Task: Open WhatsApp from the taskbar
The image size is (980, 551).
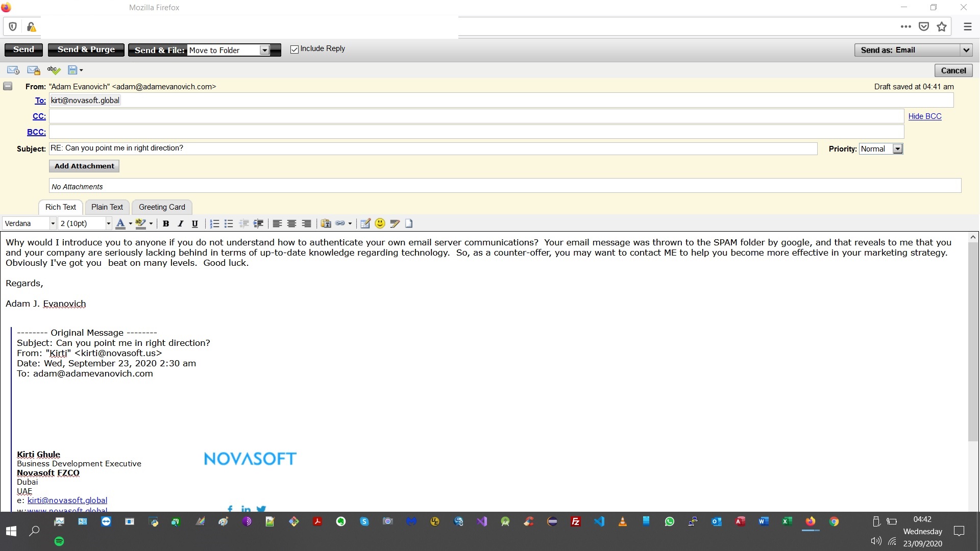Action: (x=670, y=521)
